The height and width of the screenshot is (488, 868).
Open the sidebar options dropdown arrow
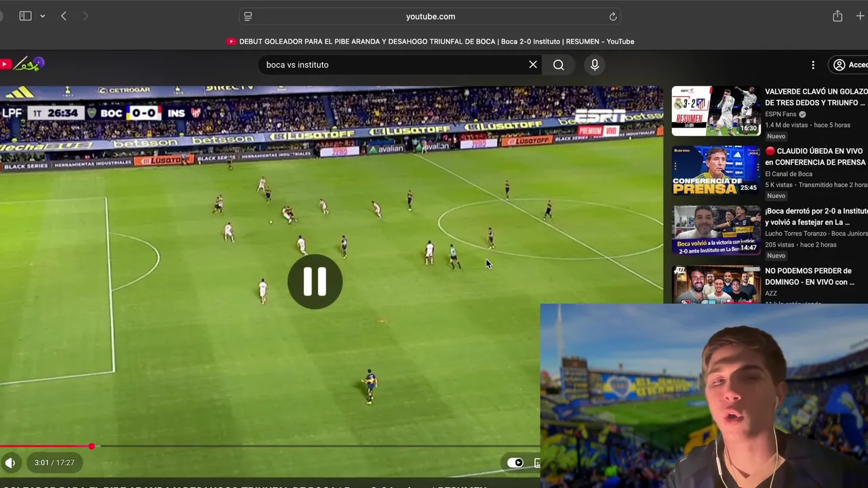42,16
